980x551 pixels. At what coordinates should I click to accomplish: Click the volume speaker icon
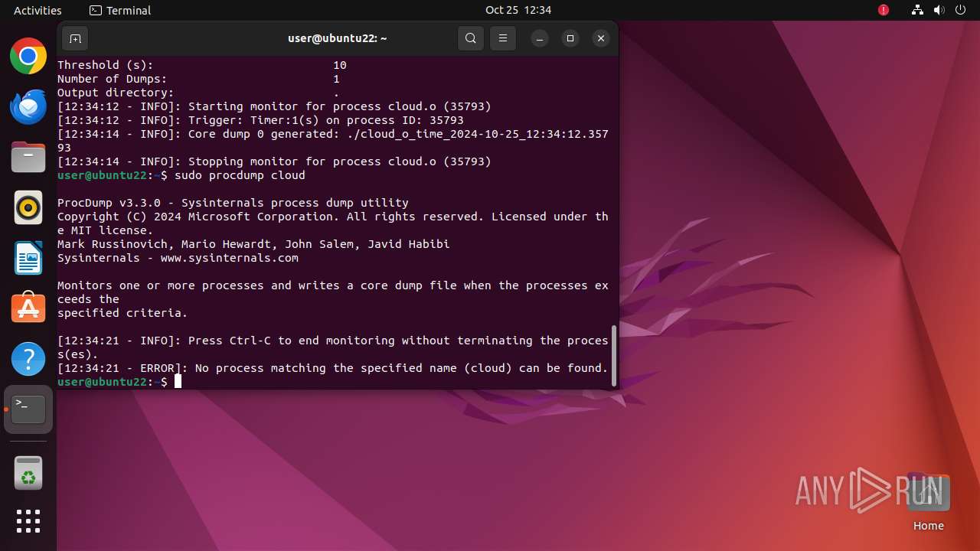coord(939,10)
